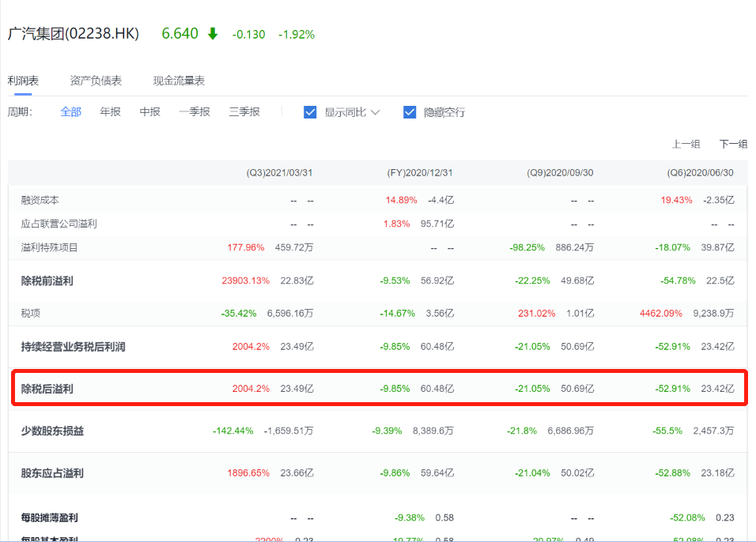This screenshot has height=542, width=756.
Task: Select the 除税前溢利 row label
Action: tap(47, 280)
